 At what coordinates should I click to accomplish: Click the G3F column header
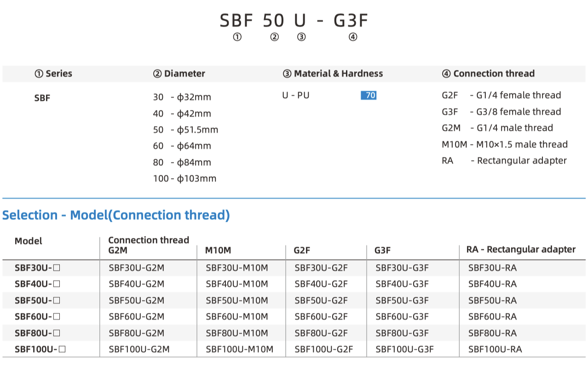tap(383, 250)
